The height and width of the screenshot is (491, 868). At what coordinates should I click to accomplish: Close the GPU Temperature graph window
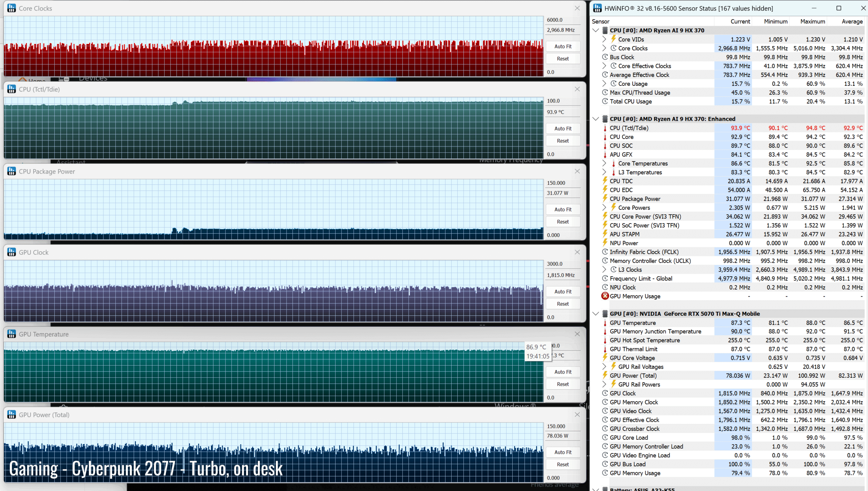coord(577,334)
